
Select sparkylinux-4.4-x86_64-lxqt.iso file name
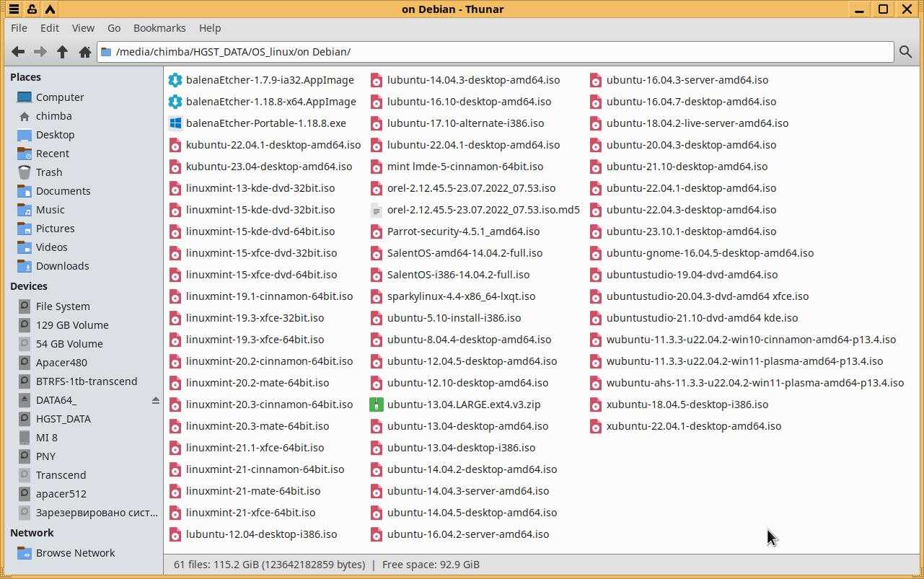click(x=461, y=296)
